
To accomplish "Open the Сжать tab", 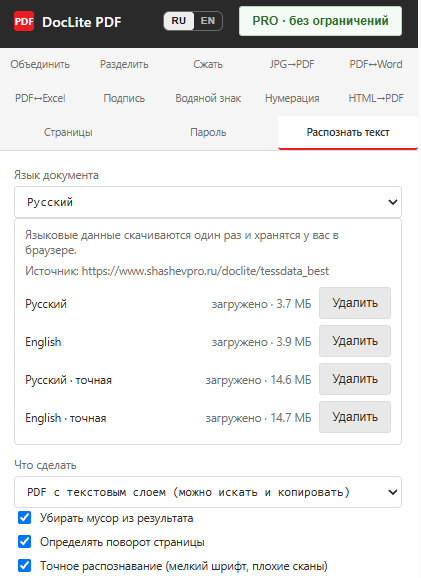I will tap(208, 64).
